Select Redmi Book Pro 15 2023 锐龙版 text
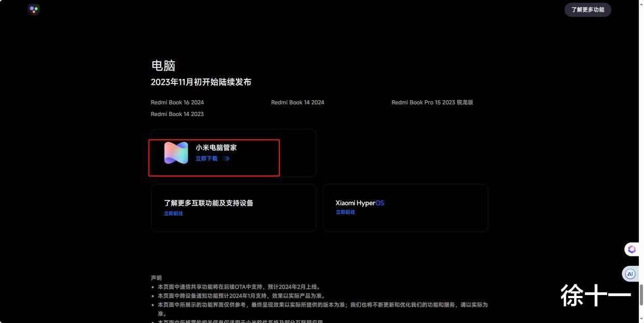Image resolution: width=644 pixels, height=323 pixels. (x=432, y=102)
